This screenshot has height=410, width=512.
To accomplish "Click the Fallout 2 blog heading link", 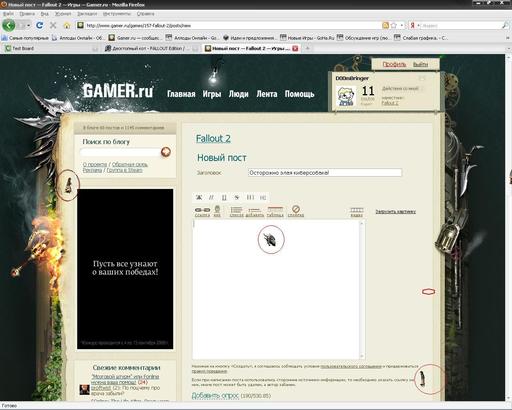I will [x=213, y=138].
